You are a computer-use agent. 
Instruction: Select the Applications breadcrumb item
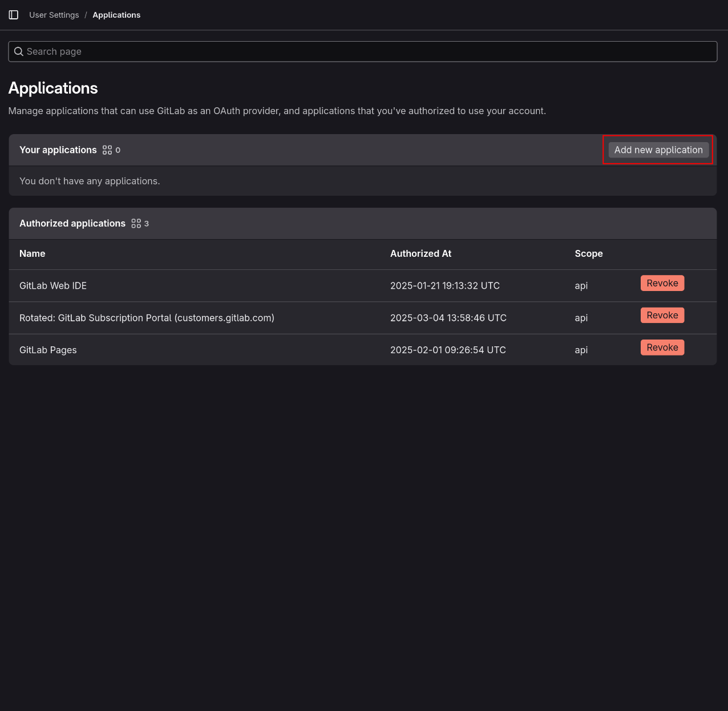116,15
